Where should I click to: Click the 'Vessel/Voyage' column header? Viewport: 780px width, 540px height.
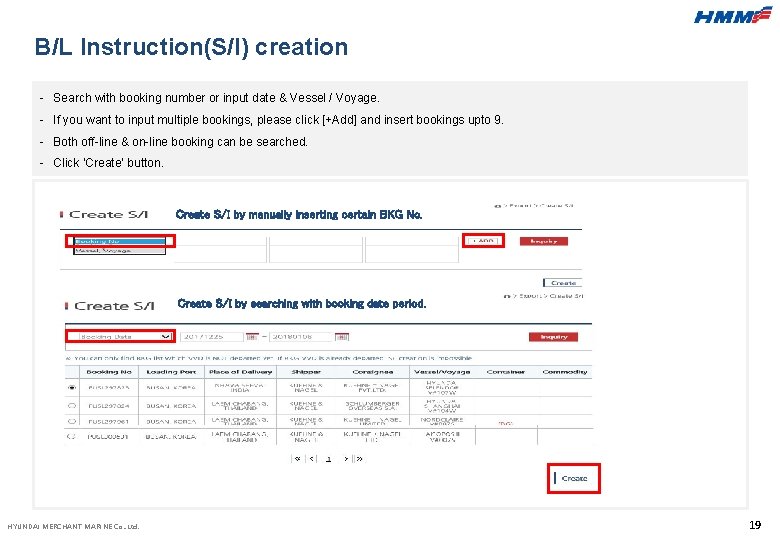(442, 371)
